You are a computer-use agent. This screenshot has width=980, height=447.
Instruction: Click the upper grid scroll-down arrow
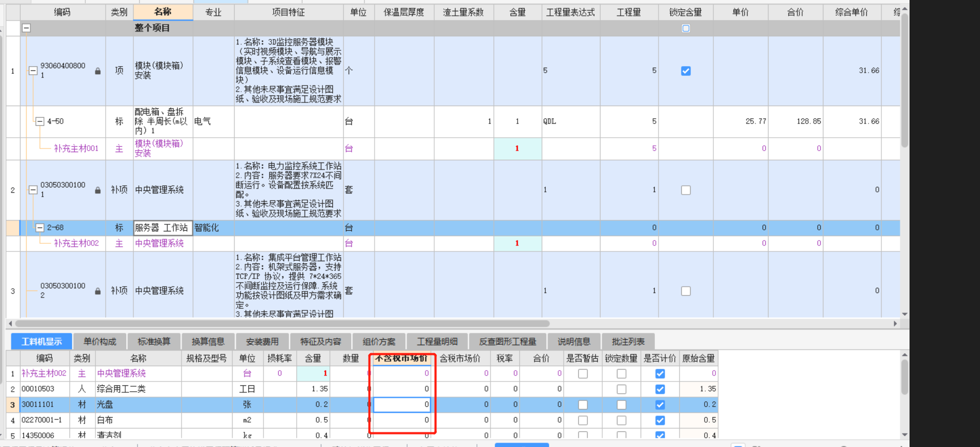pyautogui.click(x=905, y=314)
